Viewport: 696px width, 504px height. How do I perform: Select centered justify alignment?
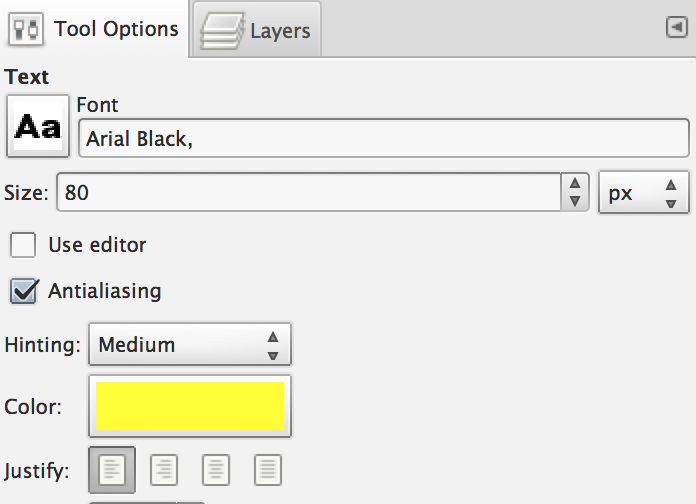click(216, 470)
